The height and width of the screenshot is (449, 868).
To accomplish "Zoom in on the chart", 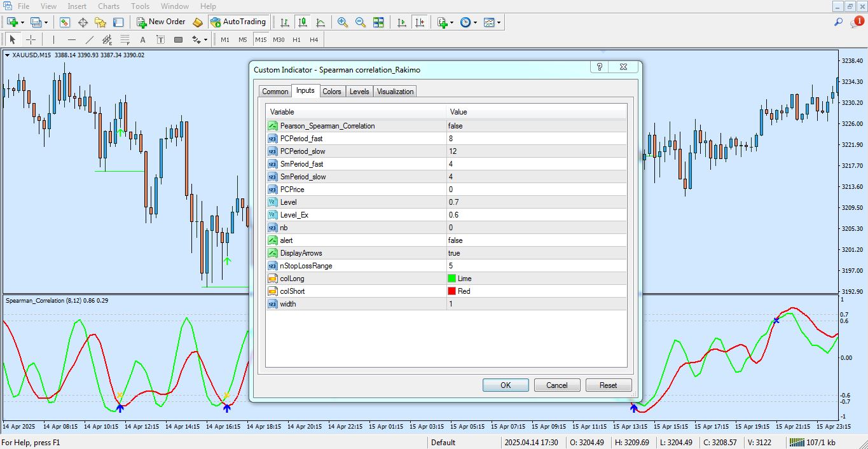I will coord(342,22).
